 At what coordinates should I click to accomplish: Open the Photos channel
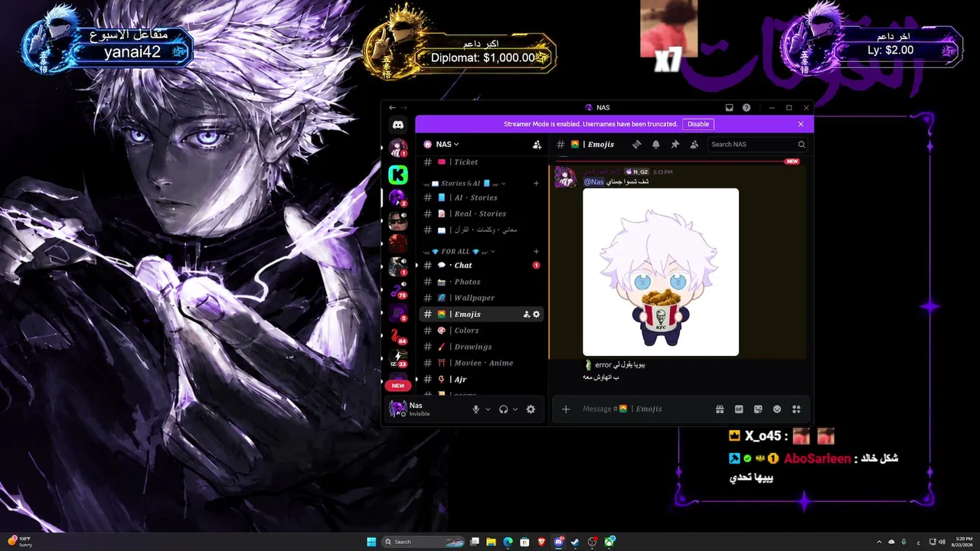482,282
